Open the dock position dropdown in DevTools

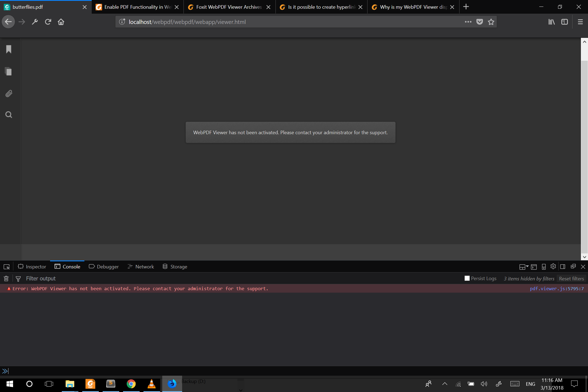click(x=523, y=267)
